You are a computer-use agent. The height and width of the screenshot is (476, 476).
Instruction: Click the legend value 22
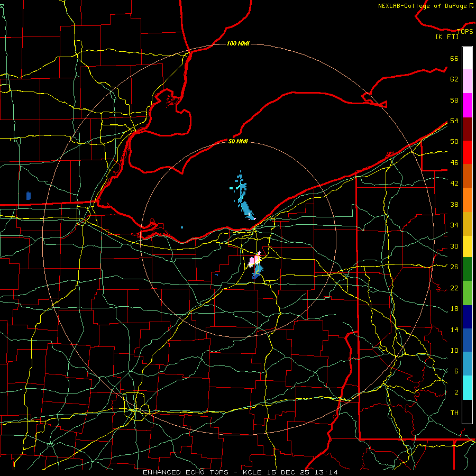click(454, 288)
